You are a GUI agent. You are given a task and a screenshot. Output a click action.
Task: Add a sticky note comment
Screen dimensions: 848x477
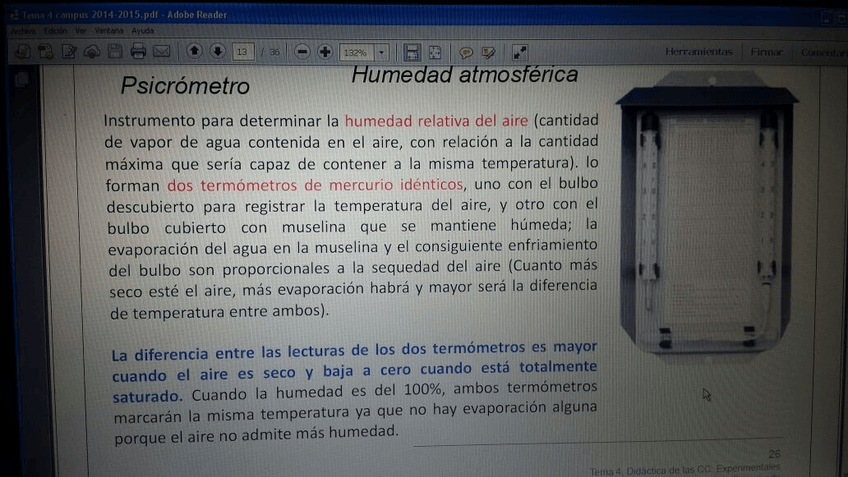pos(465,52)
